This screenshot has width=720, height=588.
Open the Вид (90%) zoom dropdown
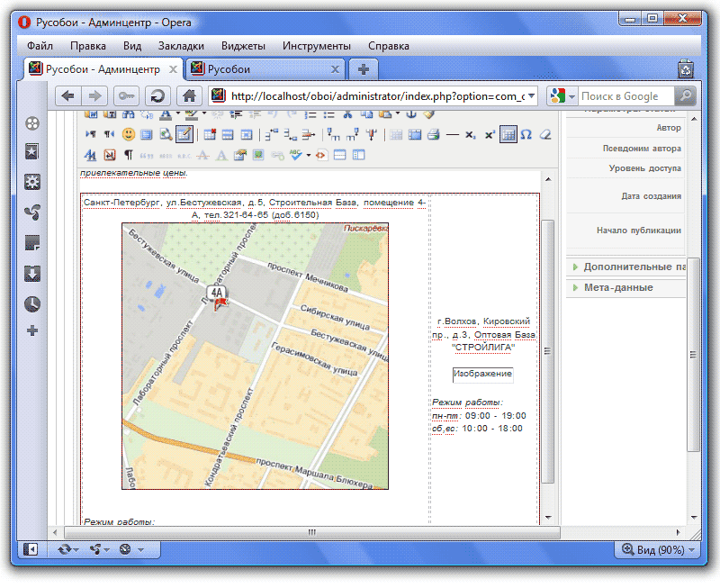tap(659, 549)
